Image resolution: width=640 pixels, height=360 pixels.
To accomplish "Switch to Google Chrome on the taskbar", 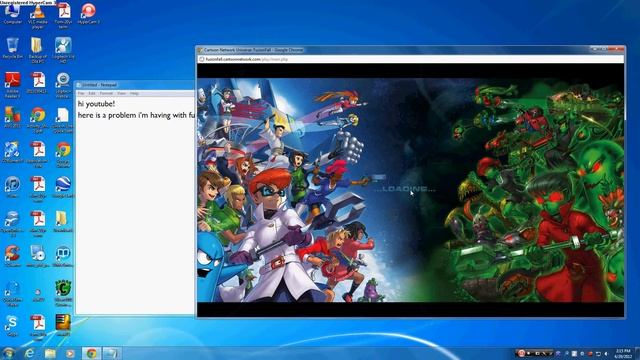I will 91,353.
